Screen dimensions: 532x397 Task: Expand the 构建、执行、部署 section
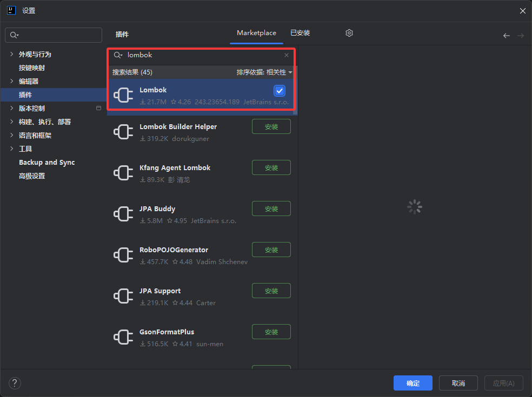pos(12,122)
